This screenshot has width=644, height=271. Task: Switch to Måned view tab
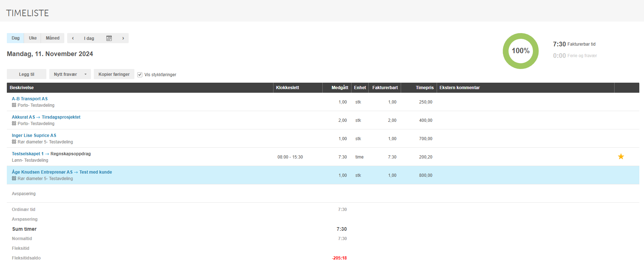pyautogui.click(x=52, y=38)
